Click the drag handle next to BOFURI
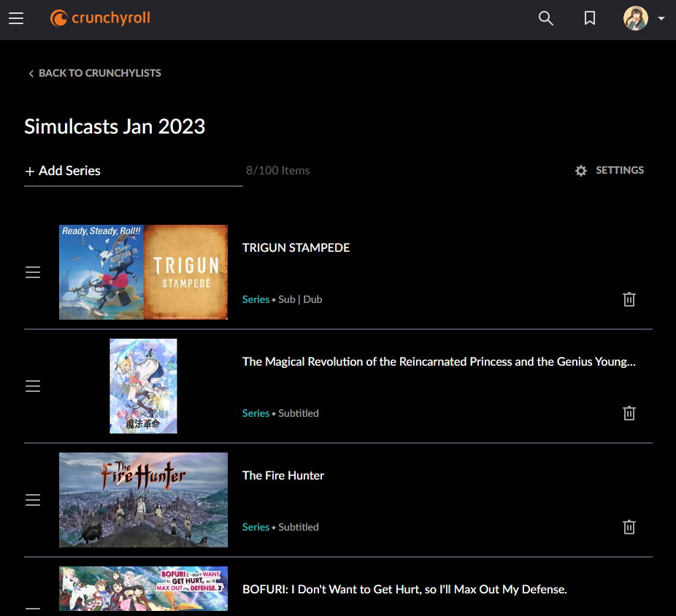The width and height of the screenshot is (676, 616). pos(33,612)
